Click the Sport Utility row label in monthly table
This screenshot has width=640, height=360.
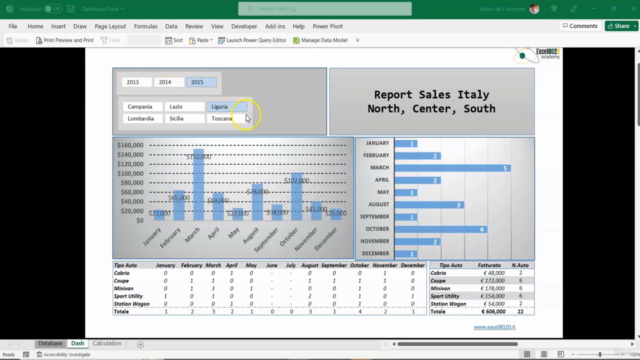128,296
